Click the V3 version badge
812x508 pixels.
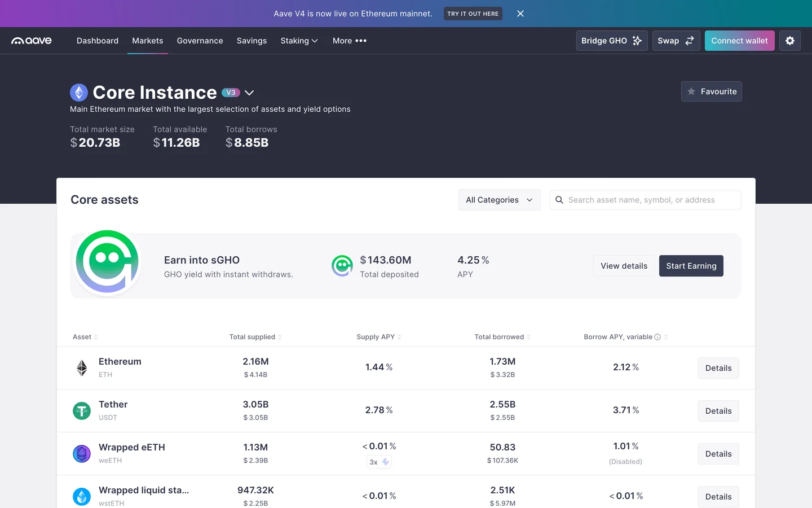coord(231,93)
